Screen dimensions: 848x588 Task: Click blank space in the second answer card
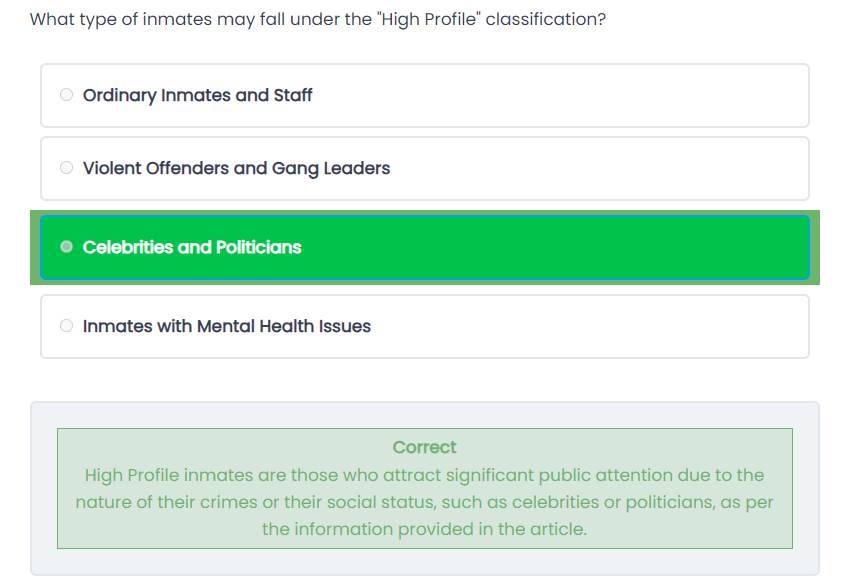coord(600,168)
